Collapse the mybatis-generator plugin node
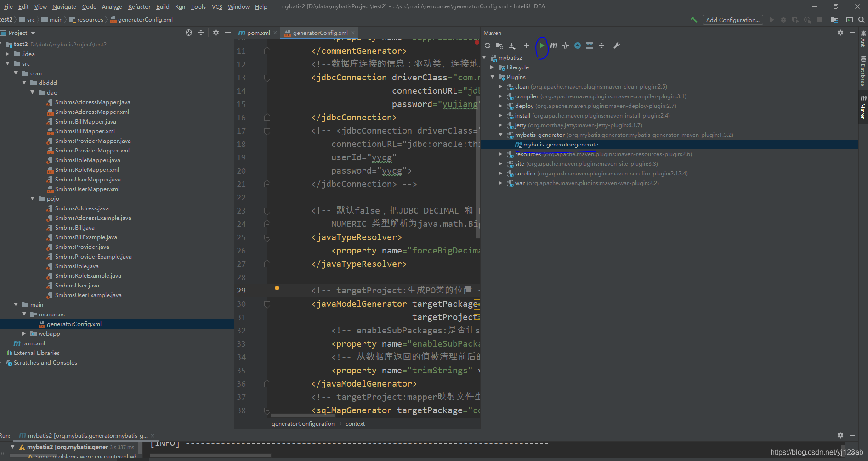 (x=501, y=135)
